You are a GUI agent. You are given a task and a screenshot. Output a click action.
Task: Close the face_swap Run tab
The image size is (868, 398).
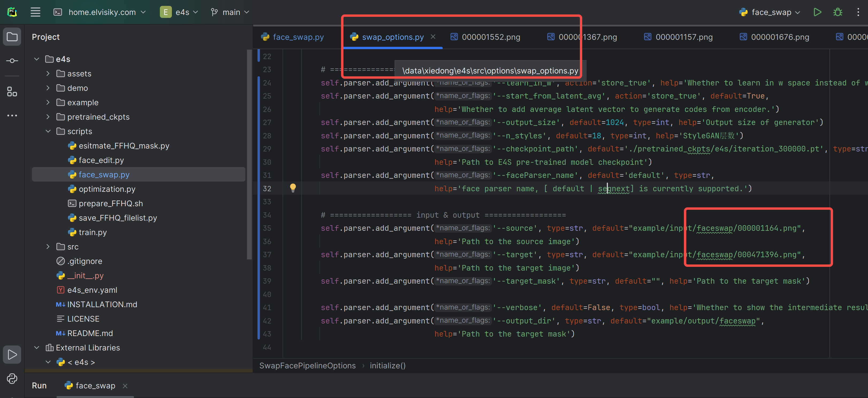coord(125,386)
